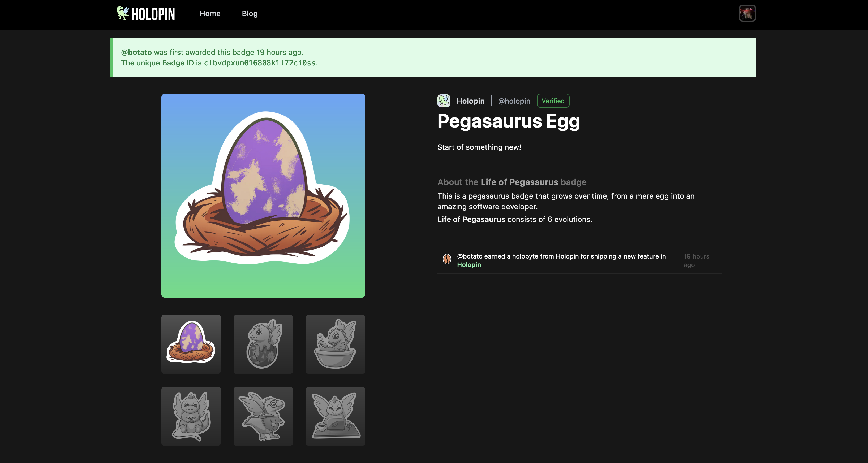
Task: Click the Pegasaurus Egg title
Action: (509, 121)
